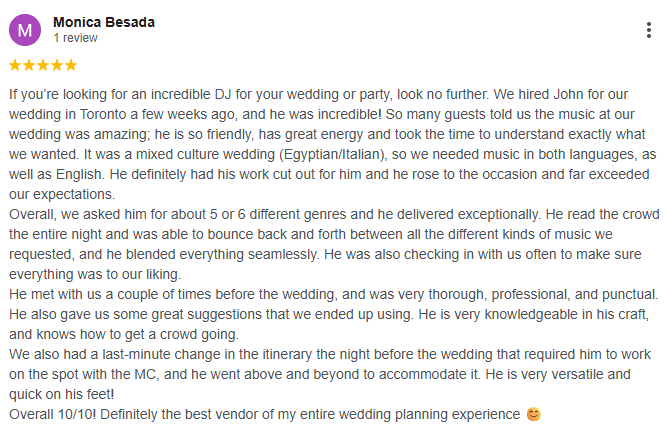Click the line starting "He met with us"
Screen dimensions: 667x433
pos(334,294)
